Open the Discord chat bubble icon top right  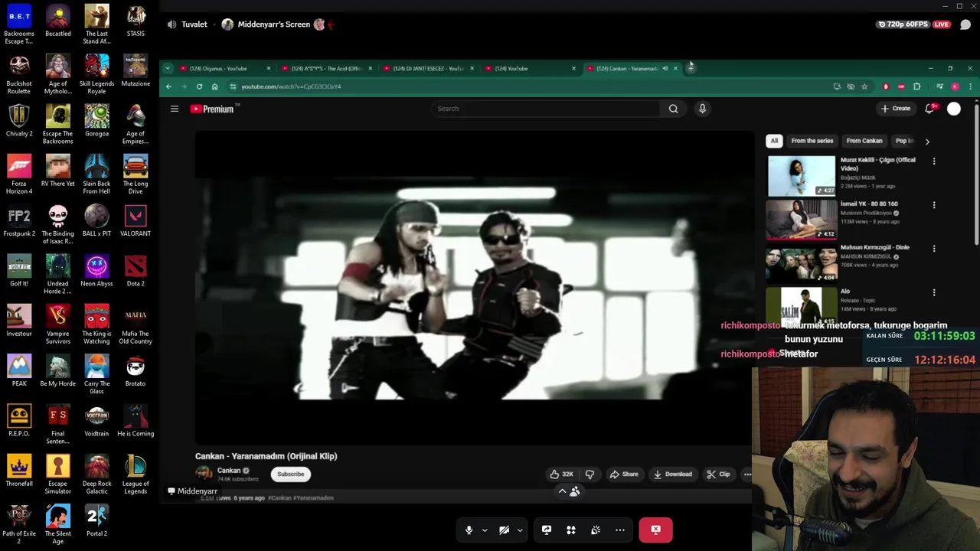(965, 24)
